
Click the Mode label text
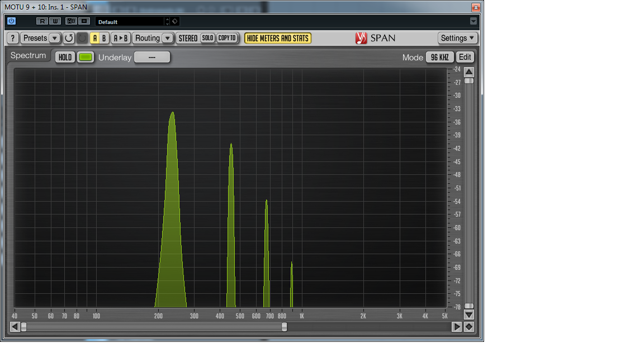point(413,58)
